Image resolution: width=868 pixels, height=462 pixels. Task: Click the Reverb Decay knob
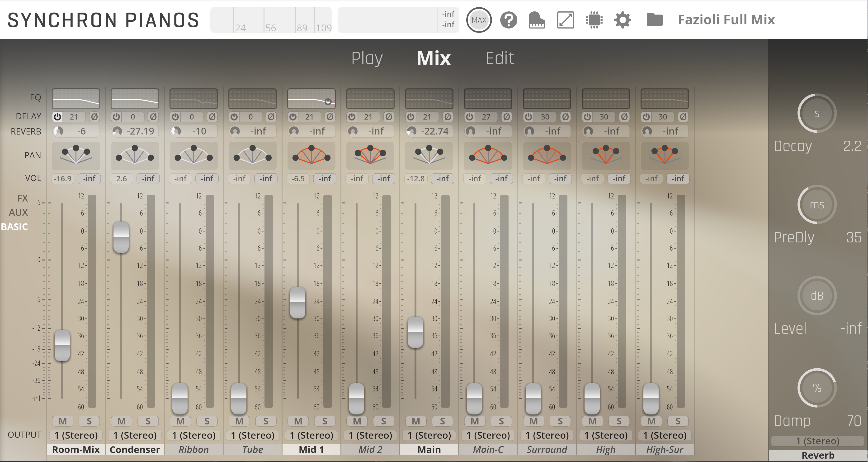[x=817, y=113]
